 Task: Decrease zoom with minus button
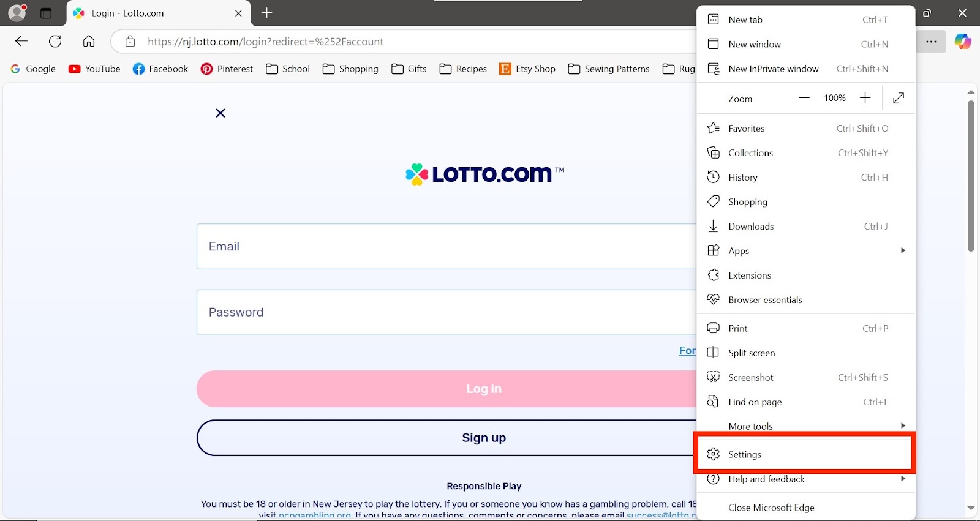(x=804, y=98)
